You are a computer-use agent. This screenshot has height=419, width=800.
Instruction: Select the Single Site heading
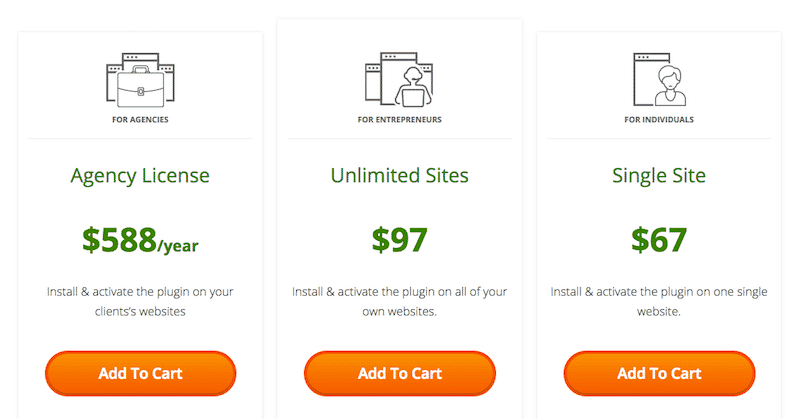pyautogui.click(x=659, y=176)
